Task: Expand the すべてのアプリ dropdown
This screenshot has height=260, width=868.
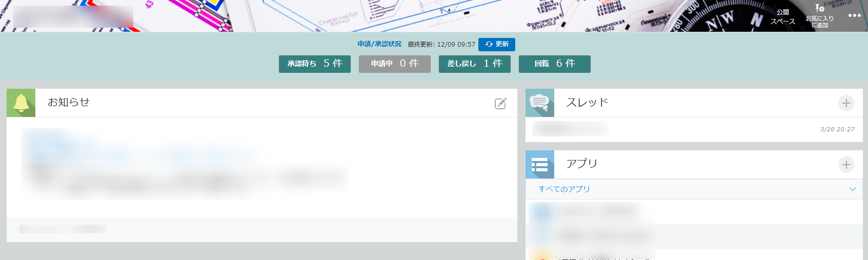Action: (852, 189)
